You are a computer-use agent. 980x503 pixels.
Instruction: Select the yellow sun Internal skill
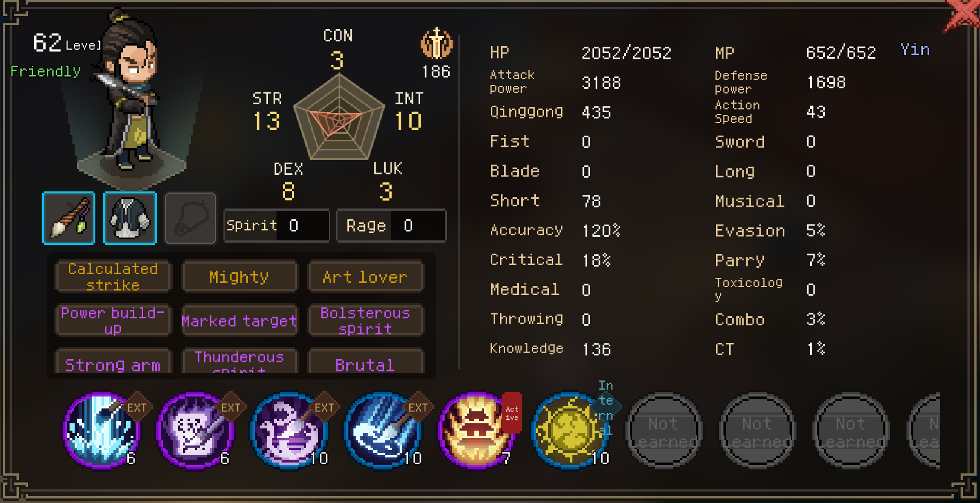tap(570, 430)
